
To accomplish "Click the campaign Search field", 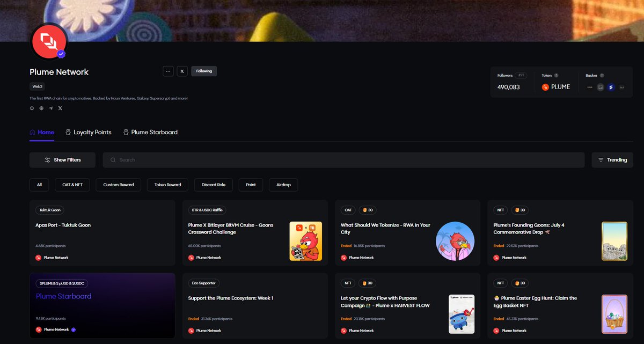I will [x=343, y=160].
